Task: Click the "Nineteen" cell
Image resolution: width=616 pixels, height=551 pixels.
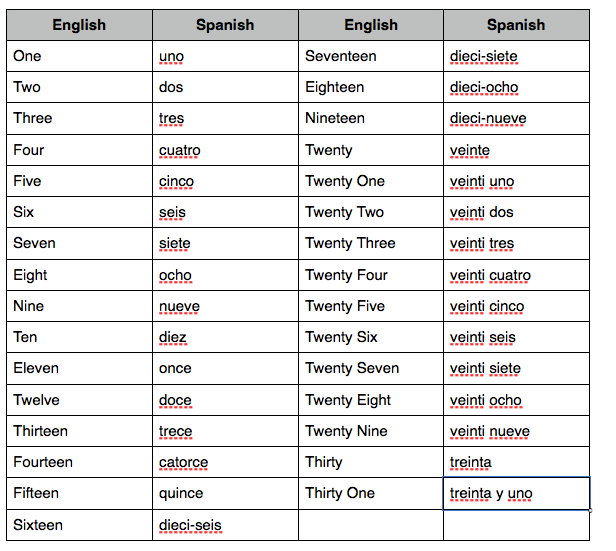Action: click(335, 118)
